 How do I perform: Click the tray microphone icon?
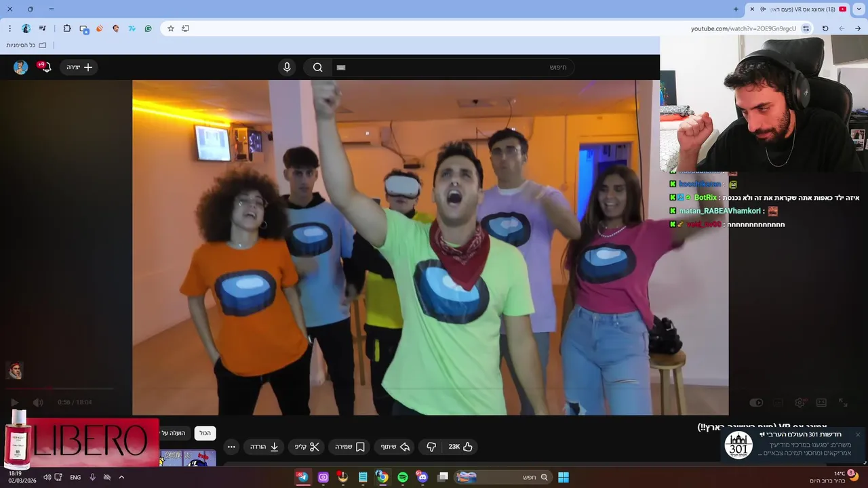[93, 477]
